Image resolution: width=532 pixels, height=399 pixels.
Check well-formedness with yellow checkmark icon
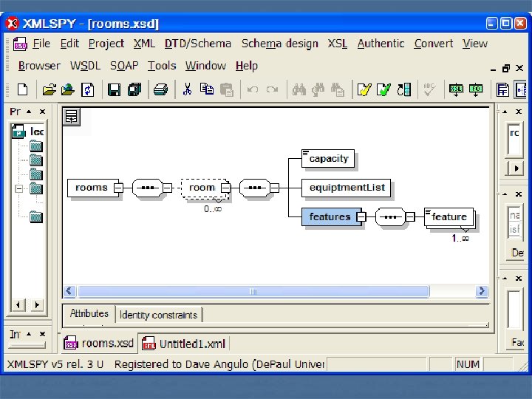click(x=364, y=89)
